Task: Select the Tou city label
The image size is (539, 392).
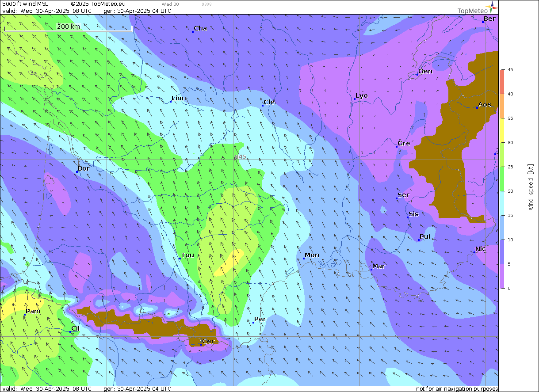Action: (187, 255)
